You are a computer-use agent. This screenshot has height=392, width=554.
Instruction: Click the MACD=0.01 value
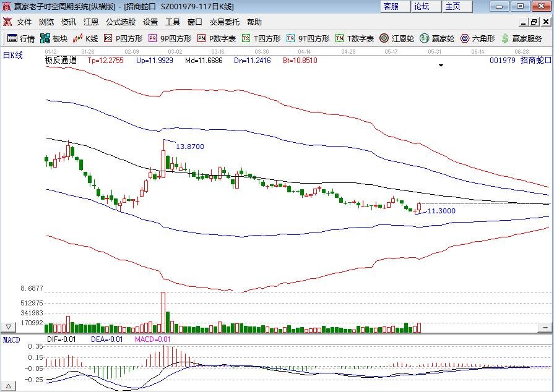point(153,339)
